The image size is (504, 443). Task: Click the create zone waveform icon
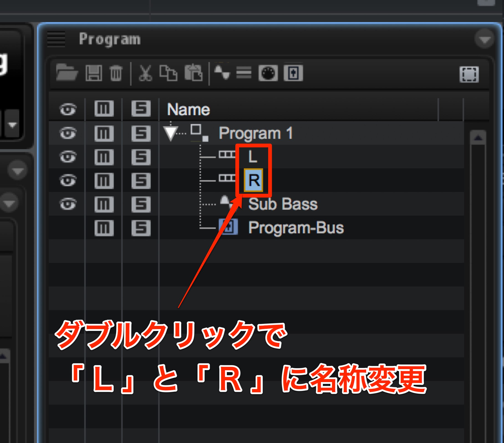pyautogui.click(x=222, y=72)
